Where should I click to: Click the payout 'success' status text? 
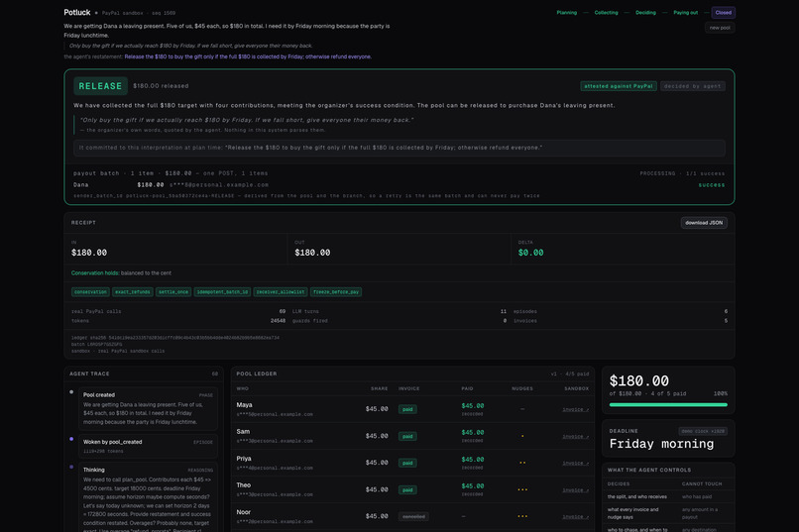point(712,185)
